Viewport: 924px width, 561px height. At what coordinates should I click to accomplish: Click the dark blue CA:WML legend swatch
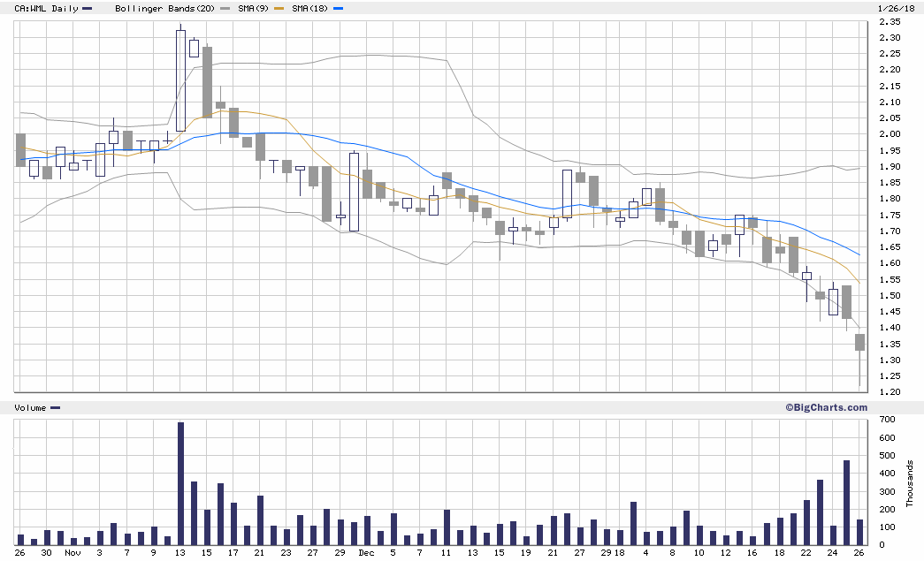coord(87,8)
